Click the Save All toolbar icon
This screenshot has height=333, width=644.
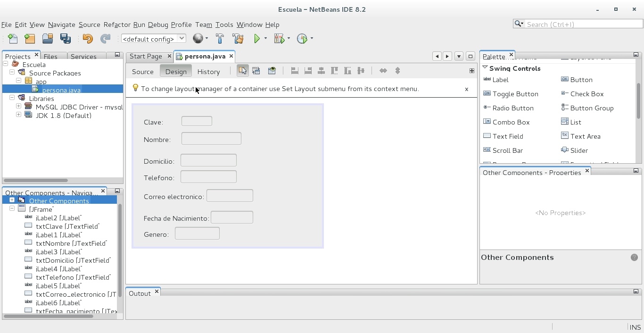66,39
